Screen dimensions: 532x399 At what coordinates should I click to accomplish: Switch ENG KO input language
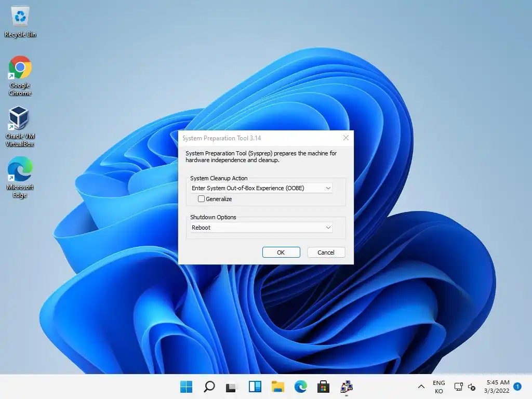click(438, 387)
